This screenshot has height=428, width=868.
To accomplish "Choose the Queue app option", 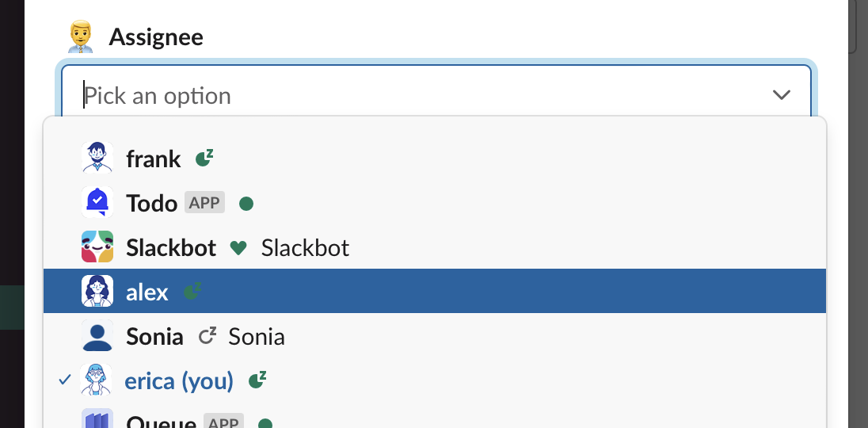I will pos(161,422).
